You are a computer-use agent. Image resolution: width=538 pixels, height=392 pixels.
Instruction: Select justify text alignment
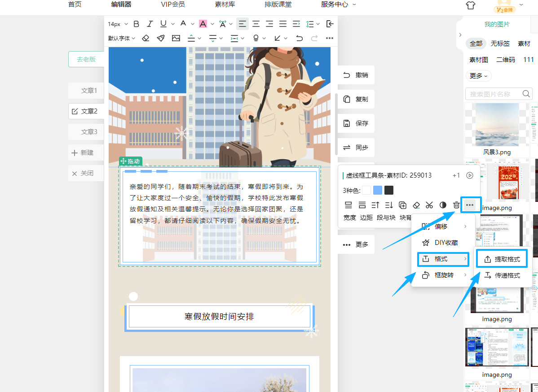click(x=283, y=24)
